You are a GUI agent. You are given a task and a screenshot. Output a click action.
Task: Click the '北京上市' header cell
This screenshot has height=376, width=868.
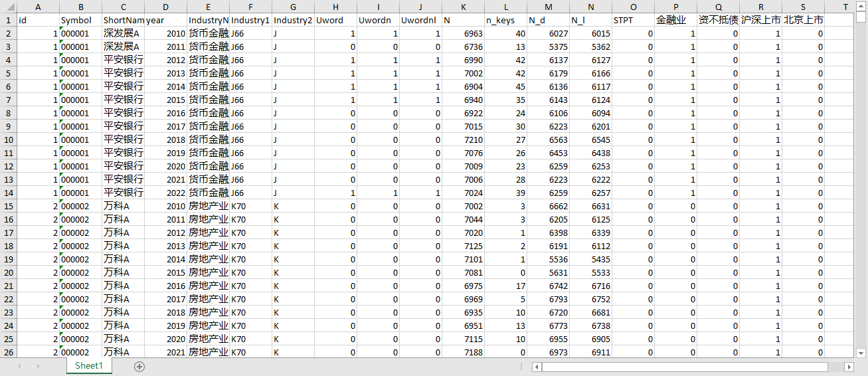803,20
